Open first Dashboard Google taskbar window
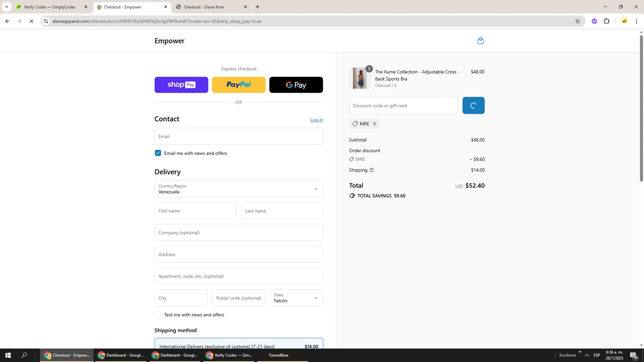 pos(121,355)
